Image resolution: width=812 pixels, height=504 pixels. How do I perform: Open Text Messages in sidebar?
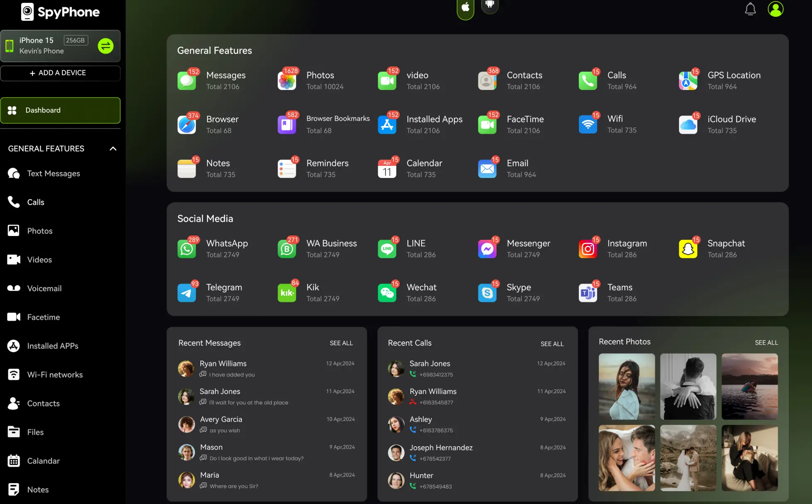pos(53,173)
